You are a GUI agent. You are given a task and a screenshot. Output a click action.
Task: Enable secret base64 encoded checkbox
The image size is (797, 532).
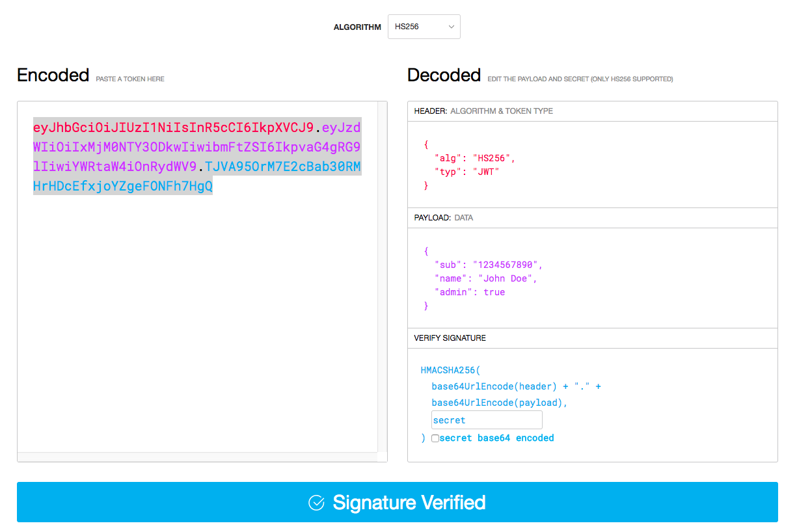click(x=435, y=438)
